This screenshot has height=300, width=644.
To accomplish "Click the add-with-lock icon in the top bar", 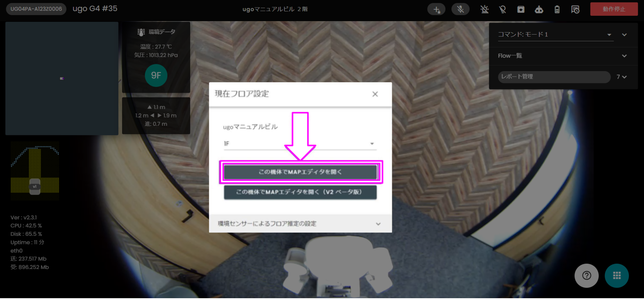I will pos(436,9).
